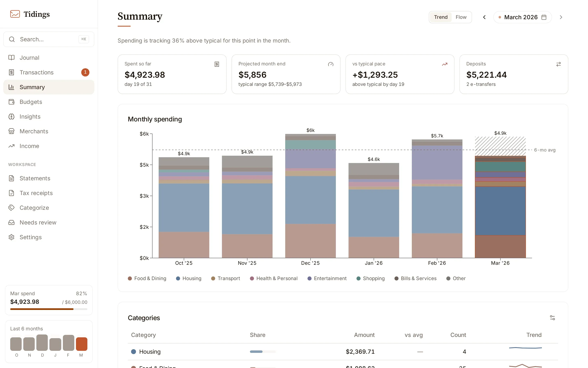Click the trending-up icon on vs typical pace card
Image resolution: width=588 pixels, height=368 pixels.
[x=444, y=64]
